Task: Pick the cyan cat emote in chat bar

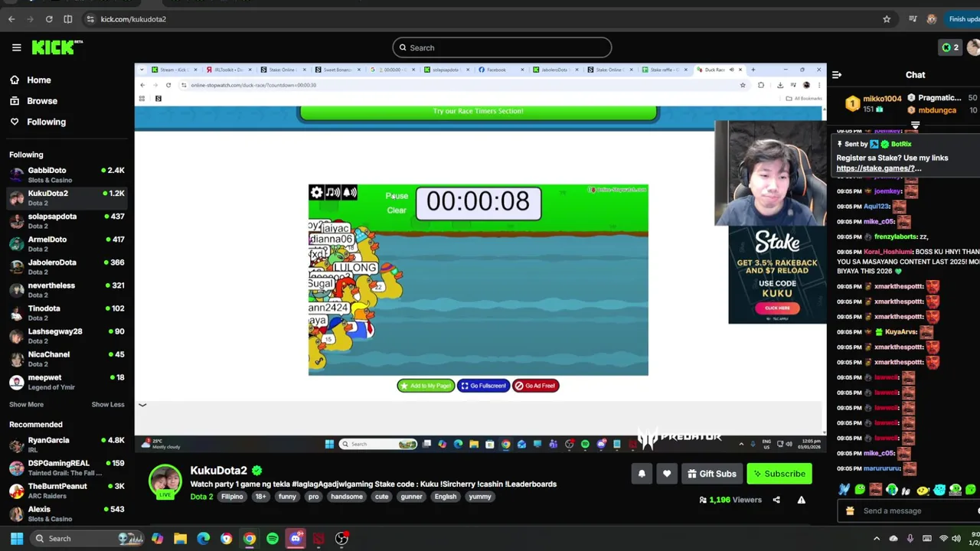Action: point(939,490)
